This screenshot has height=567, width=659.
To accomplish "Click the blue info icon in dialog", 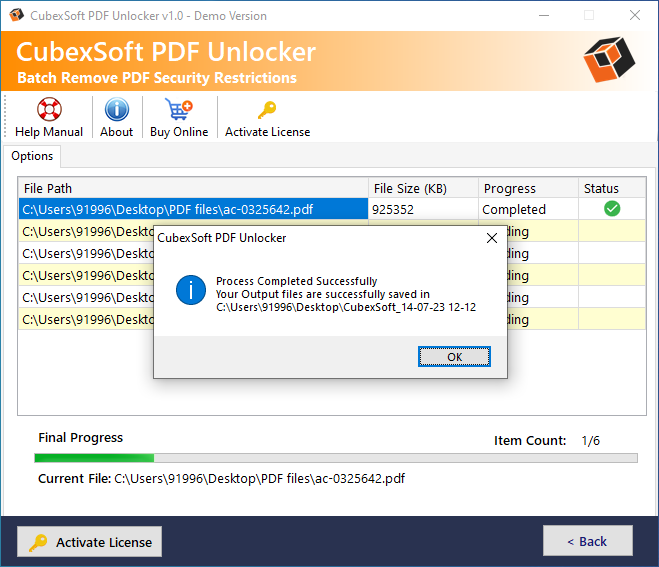I will [190, 290].
